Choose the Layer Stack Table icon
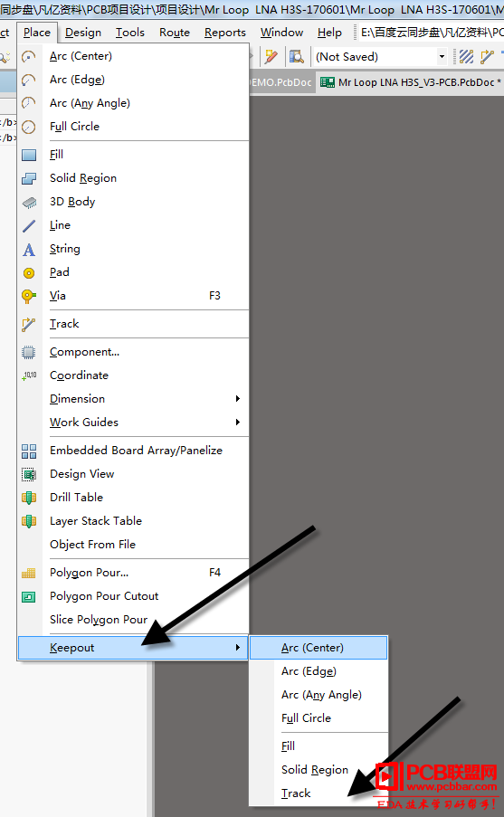Image resolution: width=504 pixels, height=817 pixels. (x=29, y=521)
